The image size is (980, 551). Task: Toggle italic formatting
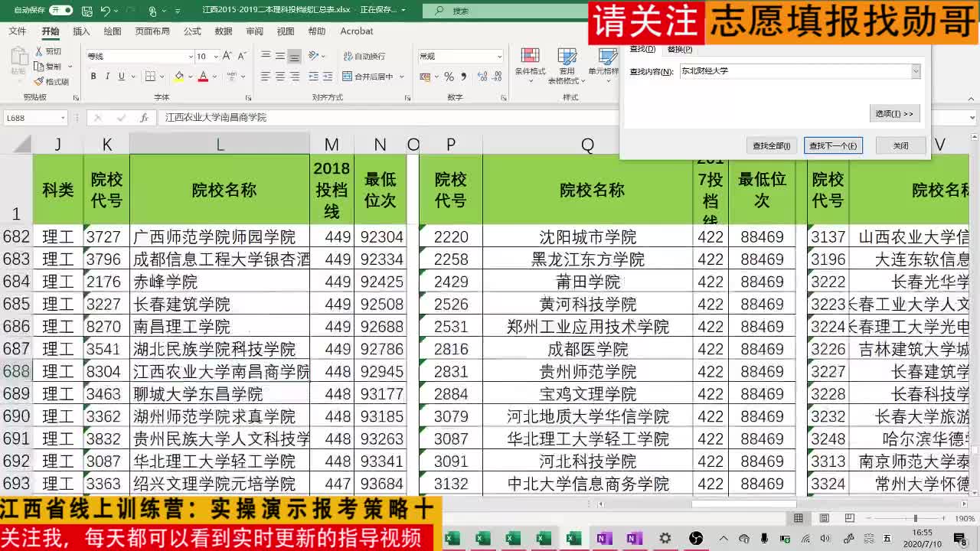point(107,77)
